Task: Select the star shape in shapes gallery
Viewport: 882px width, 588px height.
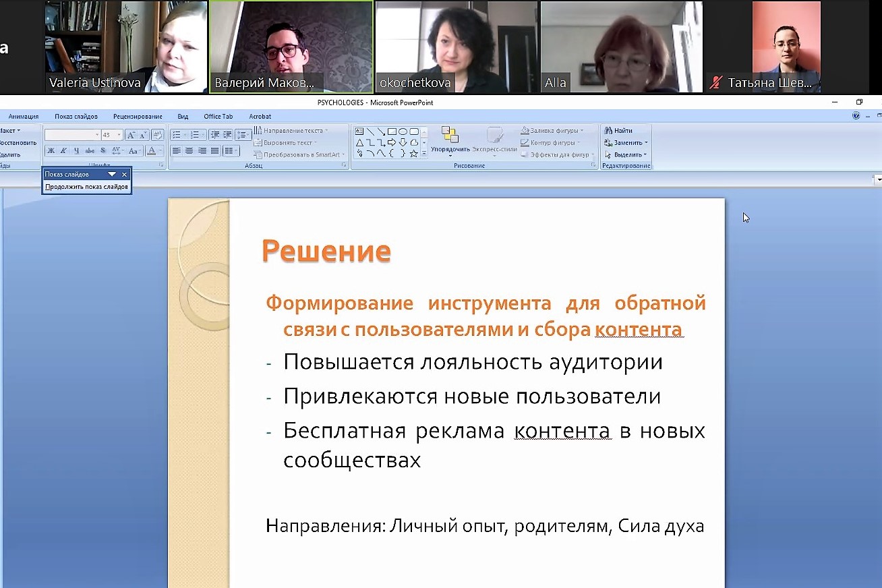Action: [413, 154]
